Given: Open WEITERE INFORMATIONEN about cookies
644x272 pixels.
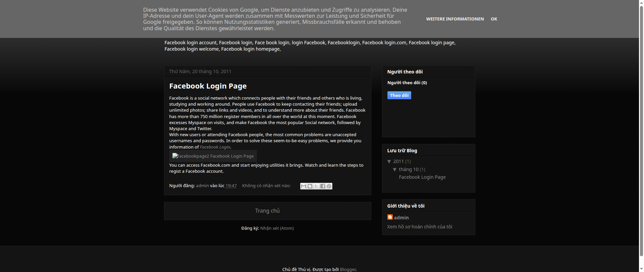Looking at the screenshot, I should [x=455, y=19].
